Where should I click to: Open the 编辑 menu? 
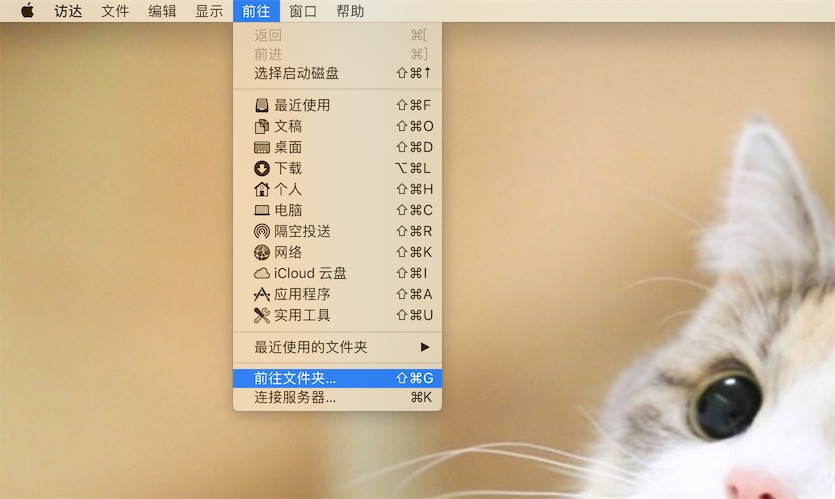[162, 11]
